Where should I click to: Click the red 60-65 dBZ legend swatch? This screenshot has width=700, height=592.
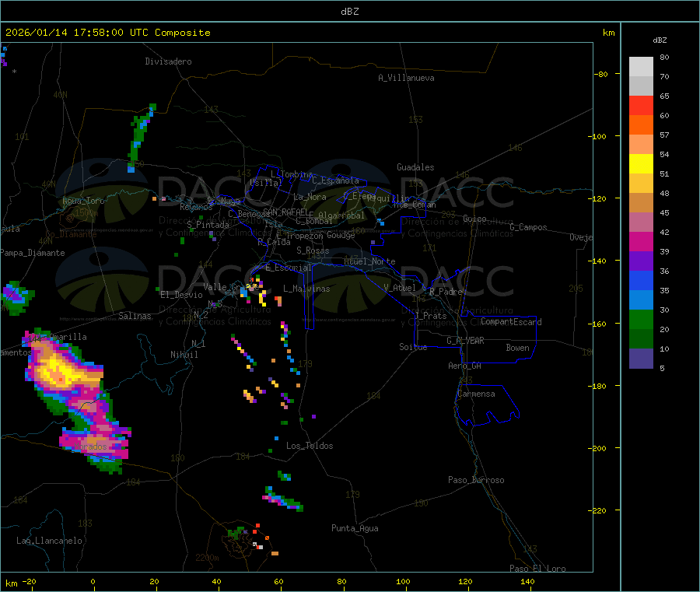click(641, 105)
